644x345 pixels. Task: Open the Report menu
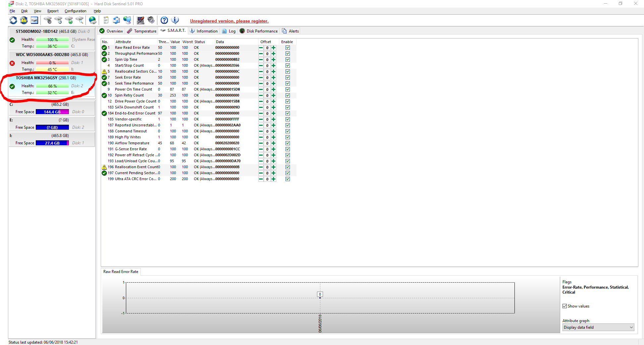53,11
